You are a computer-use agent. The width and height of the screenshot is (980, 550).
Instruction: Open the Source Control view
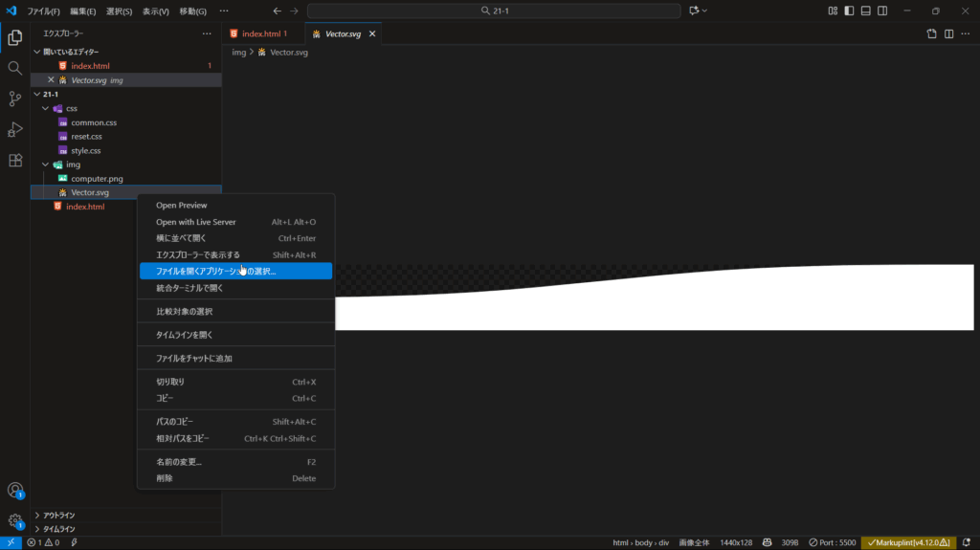(x=14, y=99)
